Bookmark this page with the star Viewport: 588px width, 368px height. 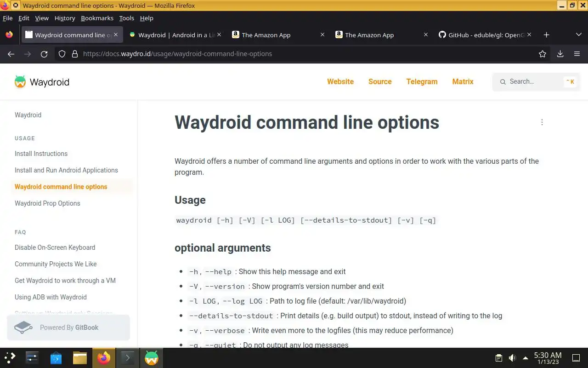(x=543, y=54)
